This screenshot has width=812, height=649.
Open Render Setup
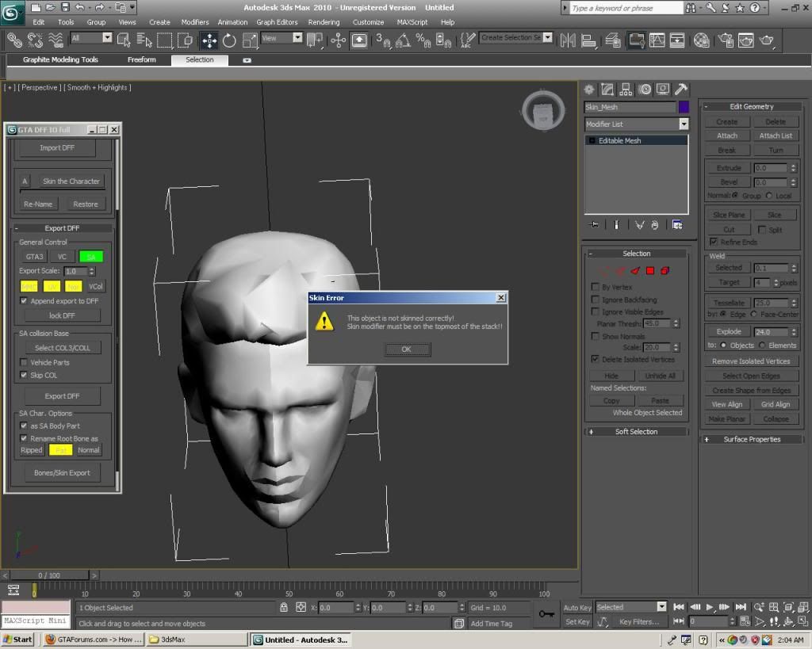point(726,40)
